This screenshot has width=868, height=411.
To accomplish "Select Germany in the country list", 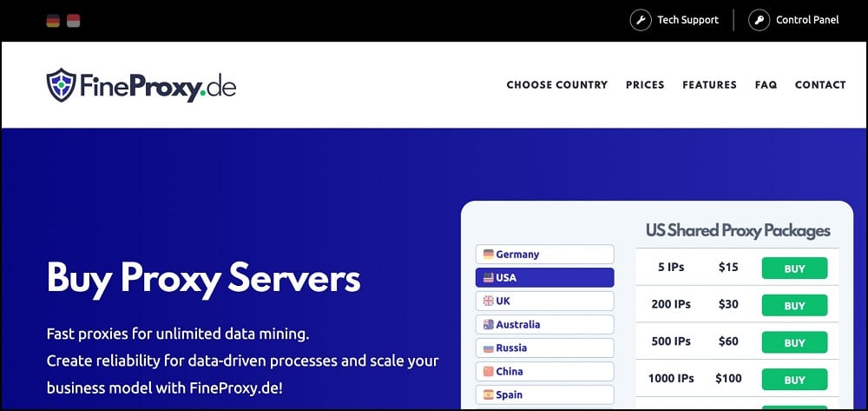I will click(x=545, y=255).
